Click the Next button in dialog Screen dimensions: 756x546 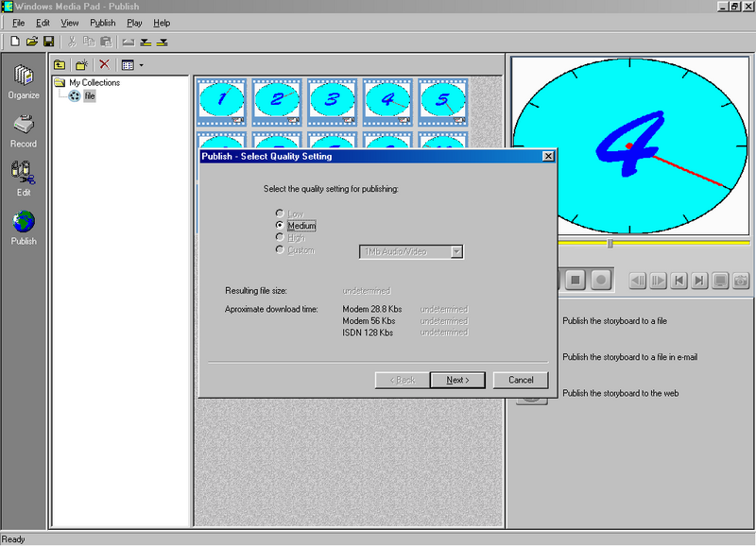click(x=457, y=380)
